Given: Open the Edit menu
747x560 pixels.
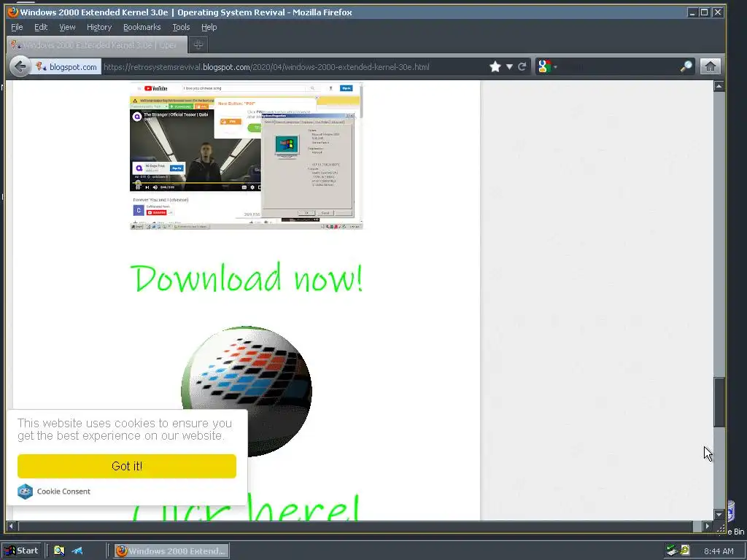Looking at the screenshot, I should pyautogui.click(x=41, y=27).
